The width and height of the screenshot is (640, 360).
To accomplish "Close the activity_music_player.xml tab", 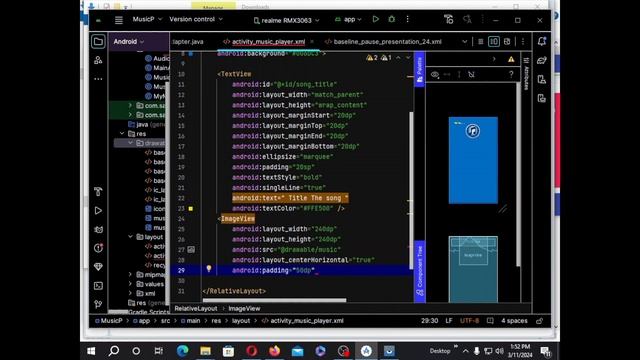I will pos(312,42).
